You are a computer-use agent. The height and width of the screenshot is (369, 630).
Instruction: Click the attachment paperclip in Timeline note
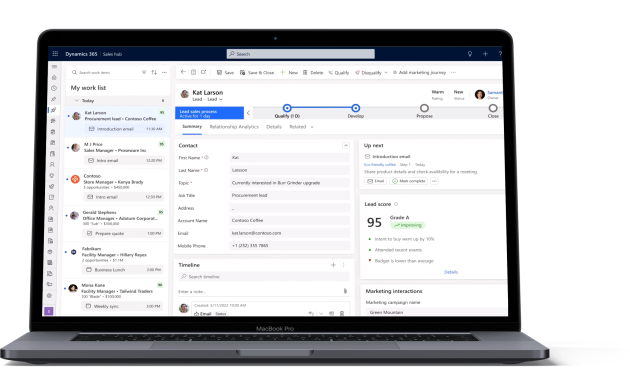(345, 291)
